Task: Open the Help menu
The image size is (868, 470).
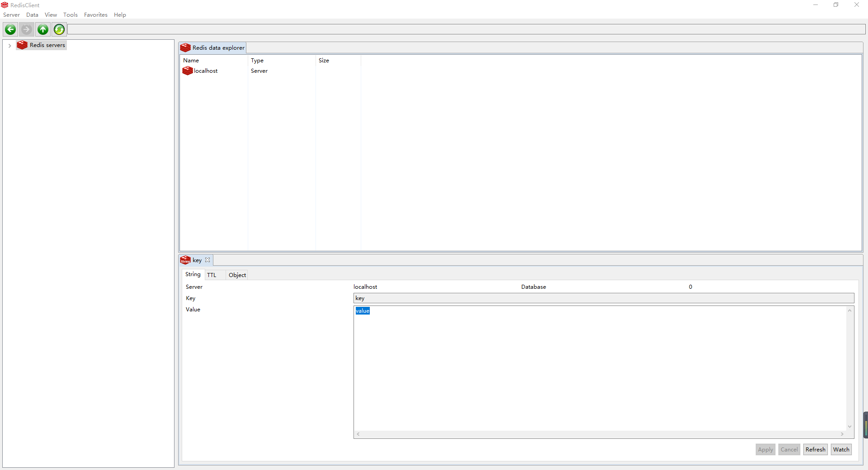Action: 120,15
